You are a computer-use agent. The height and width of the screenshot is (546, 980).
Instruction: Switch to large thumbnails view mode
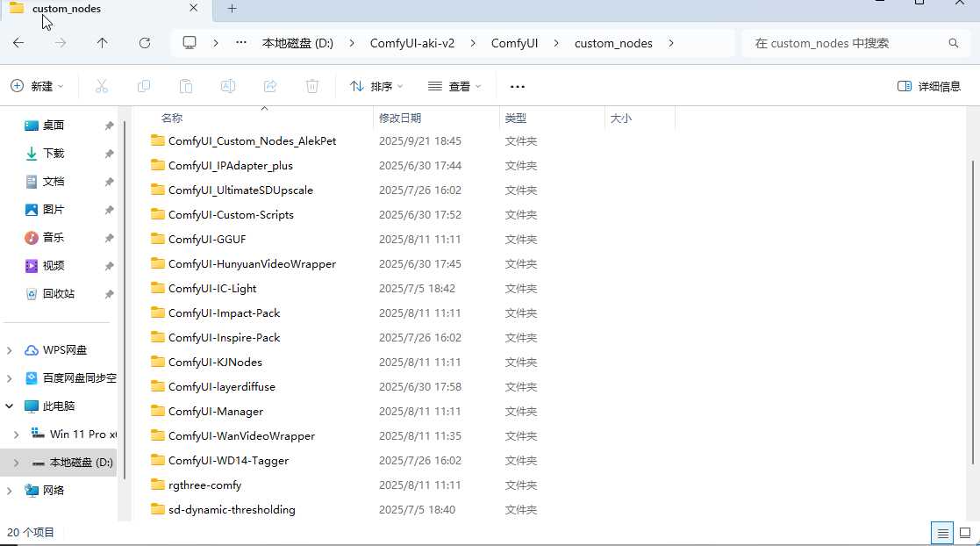coord(965,533)
